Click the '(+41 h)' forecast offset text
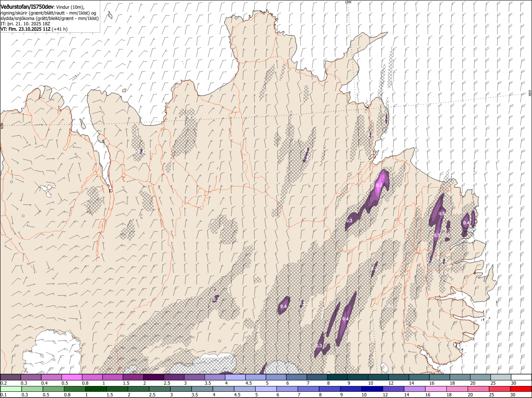 click(60, 29)
